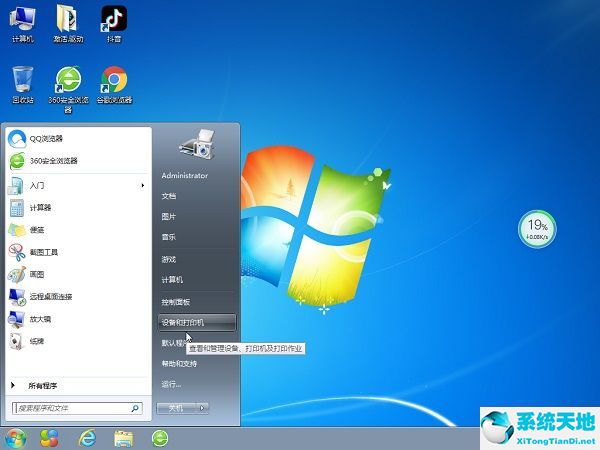
Task: Click the 计算机 desktop icon
Action: 22,20
